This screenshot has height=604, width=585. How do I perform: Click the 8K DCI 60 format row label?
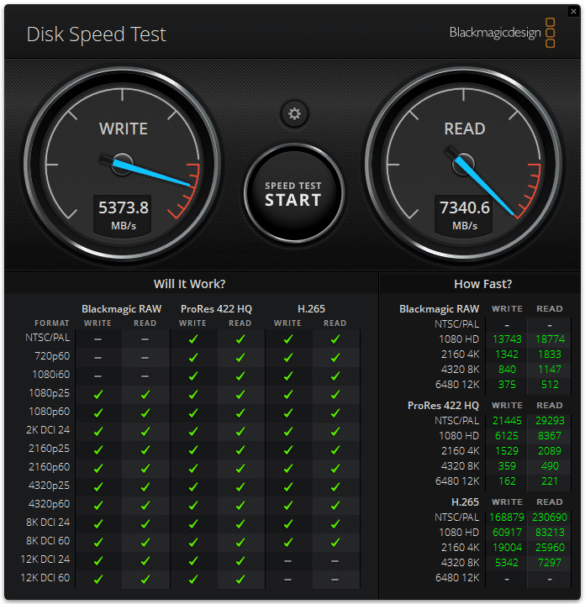48,541
